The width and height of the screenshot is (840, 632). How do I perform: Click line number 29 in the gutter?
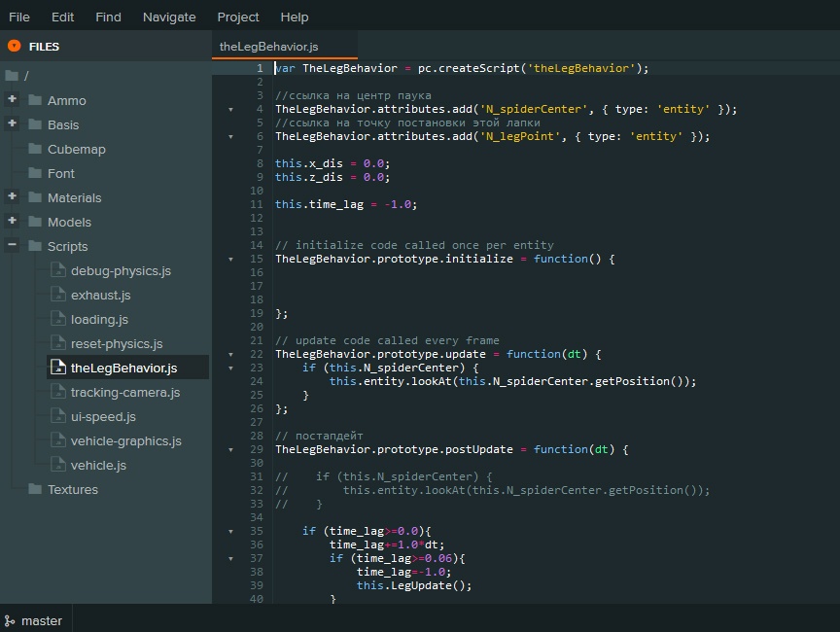[x=257, y=449]
